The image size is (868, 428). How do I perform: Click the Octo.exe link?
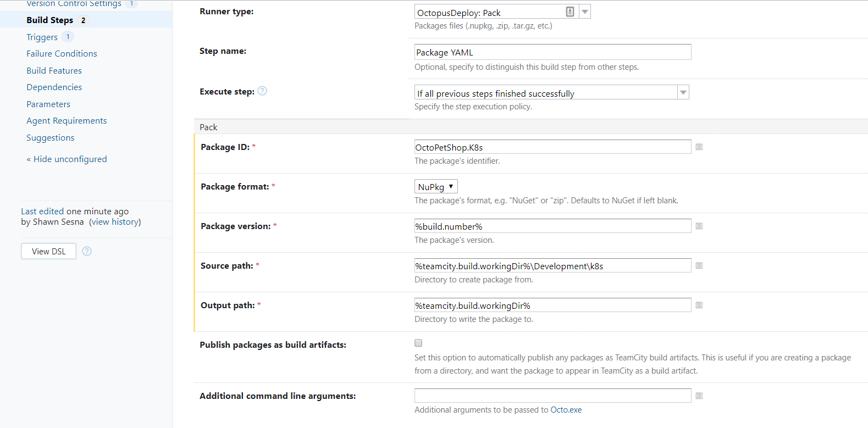tap(566, 410)
